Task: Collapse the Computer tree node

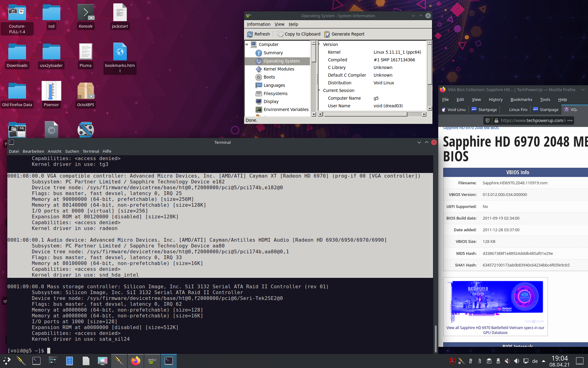Action: [x=247, y=44]
